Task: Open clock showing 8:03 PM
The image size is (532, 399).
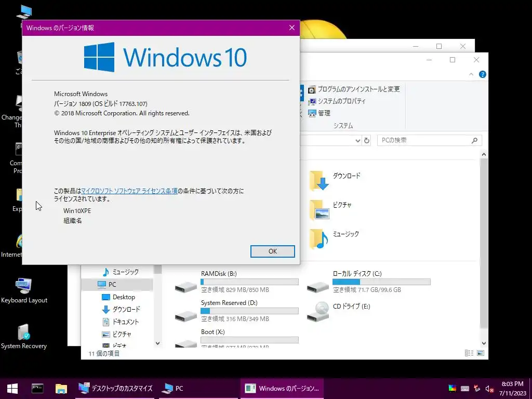Action: 512,389
